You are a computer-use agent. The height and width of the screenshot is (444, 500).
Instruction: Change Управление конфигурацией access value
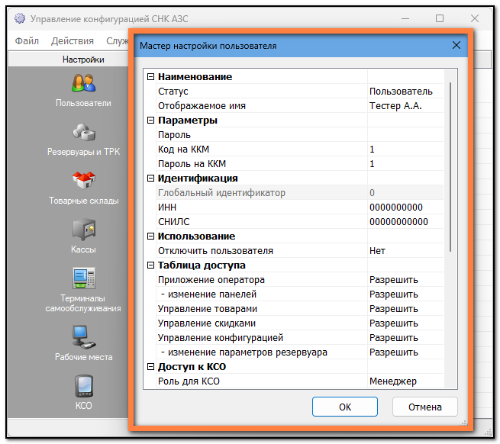click(x=406, y=338)
